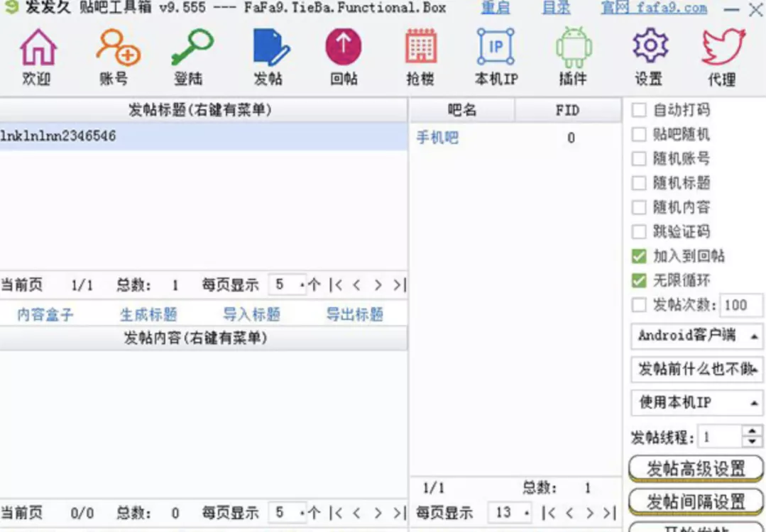Go to first page of 吧名 list
Viewport: 766px width, 532px height.
(x=549, y=512)
